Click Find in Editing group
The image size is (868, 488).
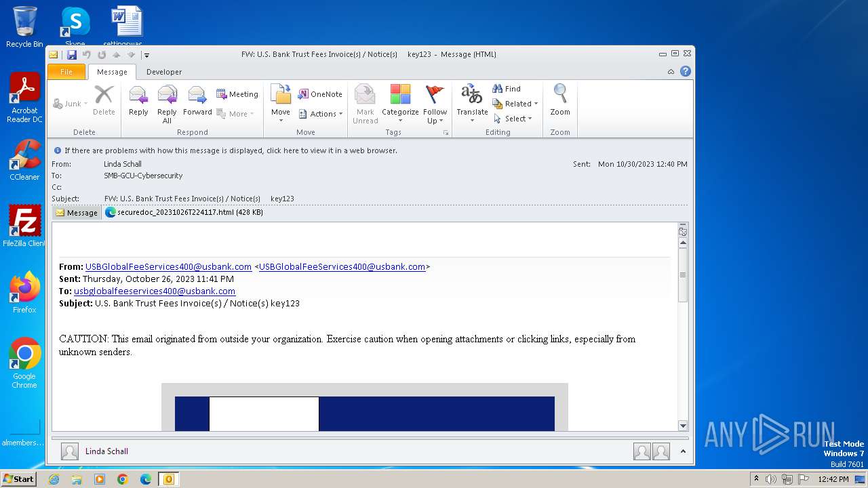[507, 89]
